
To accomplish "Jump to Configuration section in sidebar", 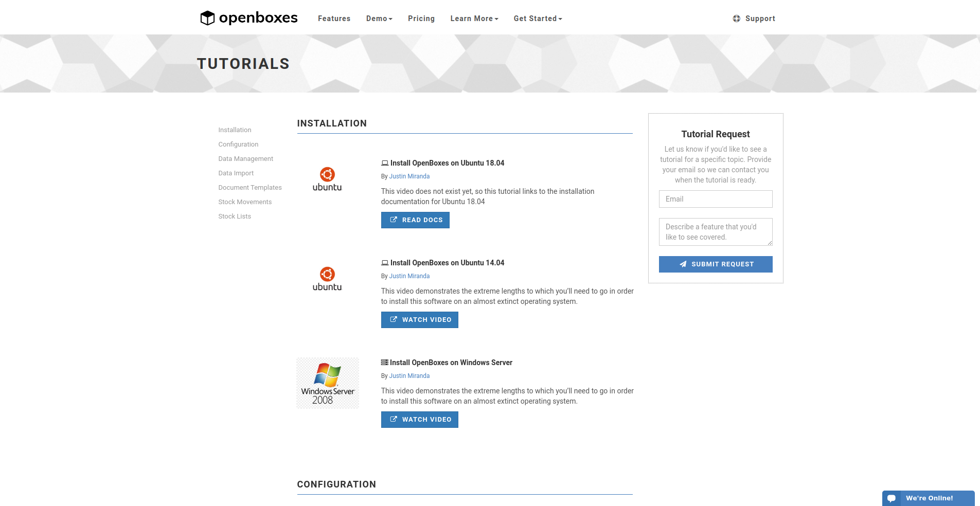I will [238, 144].
